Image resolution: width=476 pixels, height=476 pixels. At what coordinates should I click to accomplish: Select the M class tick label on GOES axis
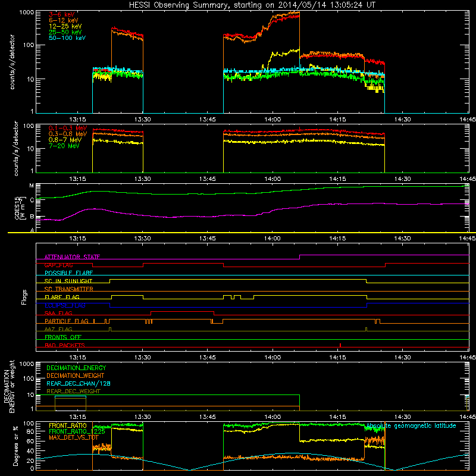[32, 186]
